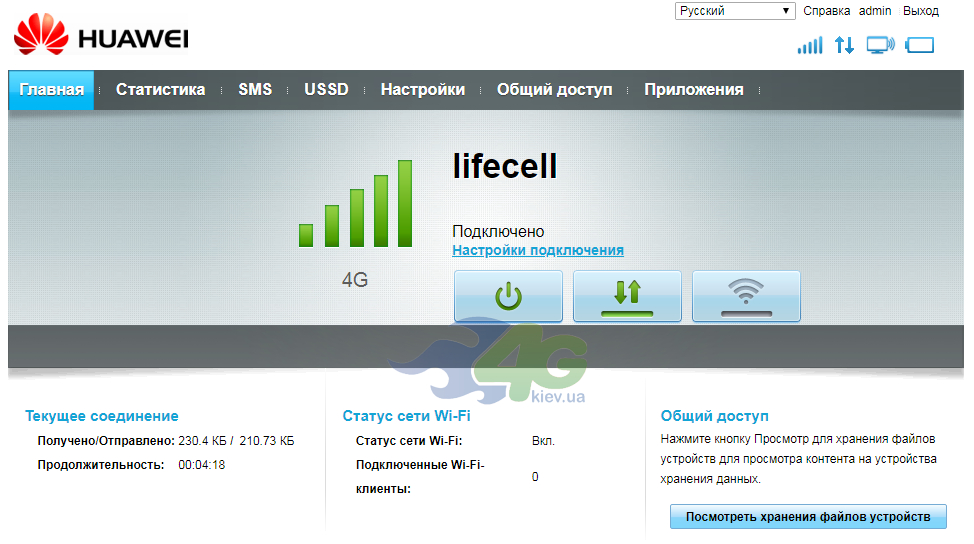The image size is (974, 544).
Task: Click the data transfer arrows status icon
Action: tap(844, 45)
